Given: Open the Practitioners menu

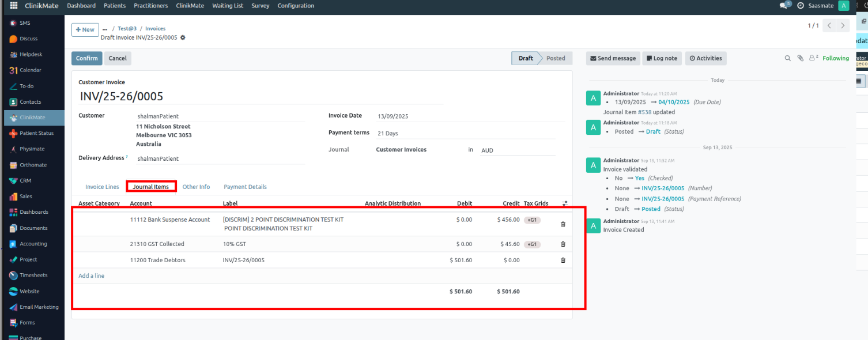Looking at the screenshot, I should 150,6.
